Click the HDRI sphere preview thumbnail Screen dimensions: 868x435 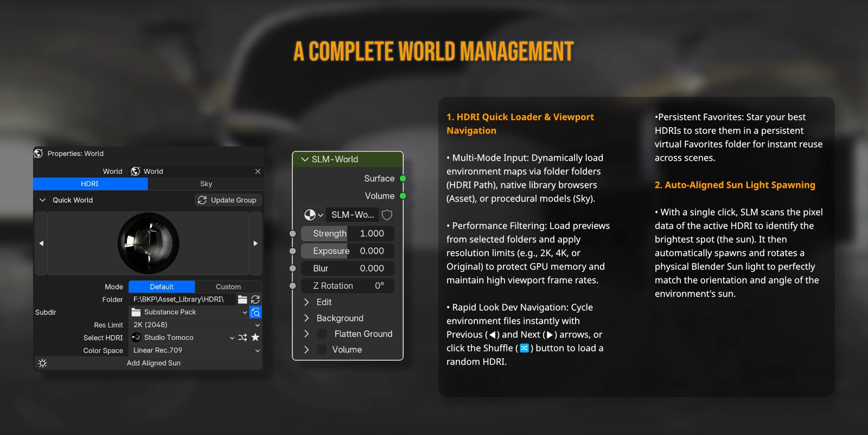pos(149,243)
